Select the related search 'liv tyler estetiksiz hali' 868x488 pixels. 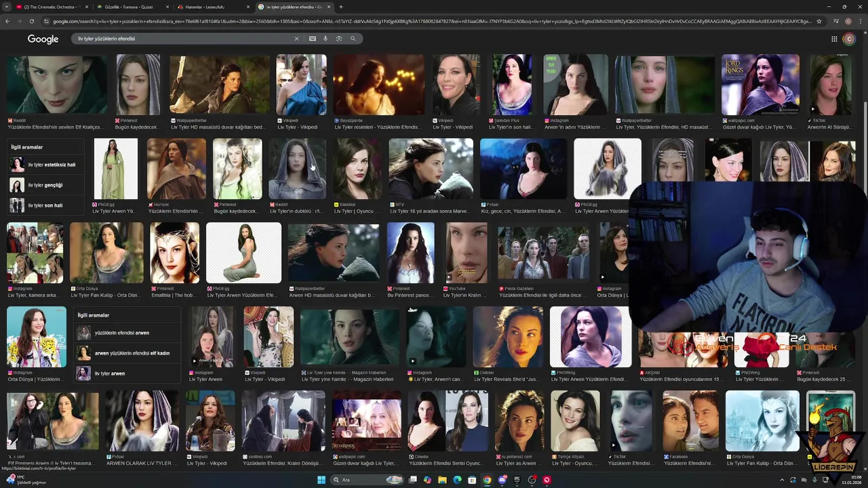pyautogui.click(x=45, y=165)
